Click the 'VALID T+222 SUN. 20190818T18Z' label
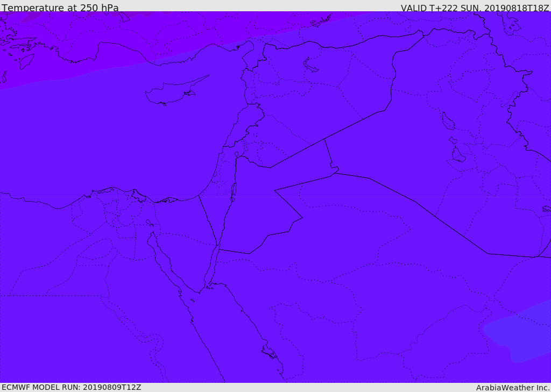The width and height of the screenshot is (551, 392). (x=475, y=8)
